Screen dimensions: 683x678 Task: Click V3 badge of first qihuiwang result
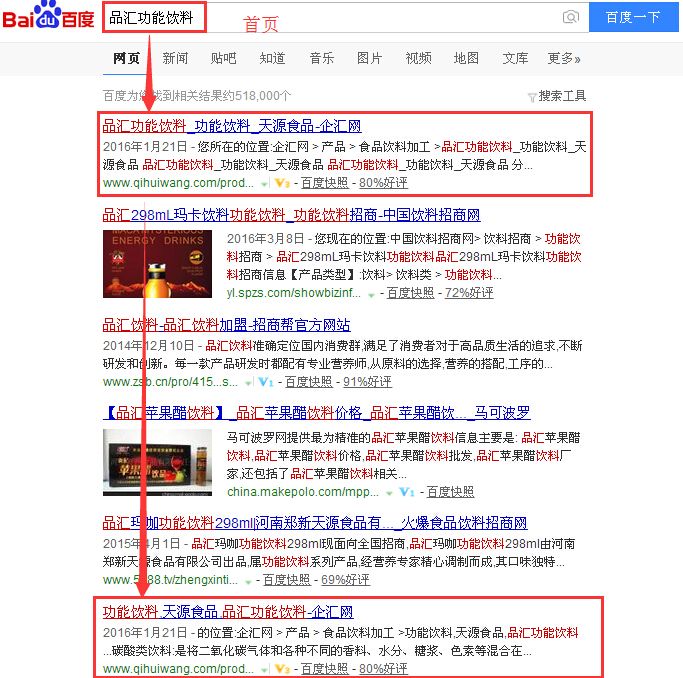[282, 183]
